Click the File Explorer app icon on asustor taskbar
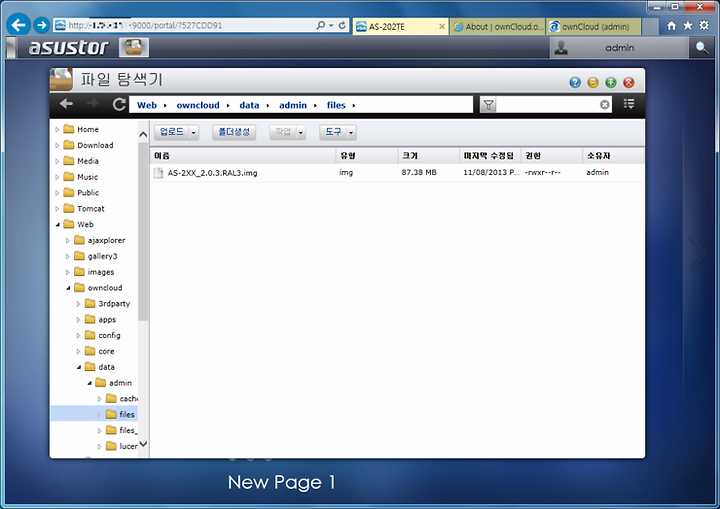 click(x=134, y=47)
